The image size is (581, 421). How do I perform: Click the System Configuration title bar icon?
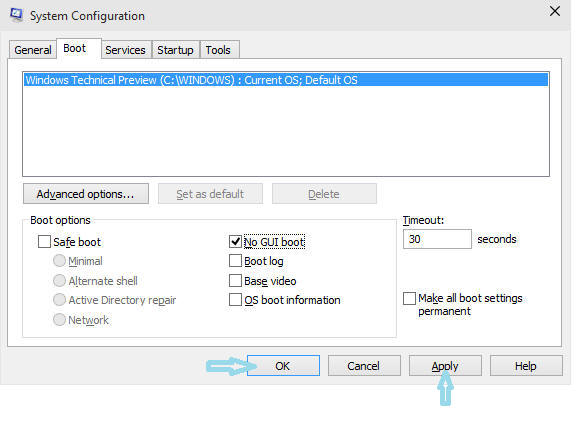(16, 14)
